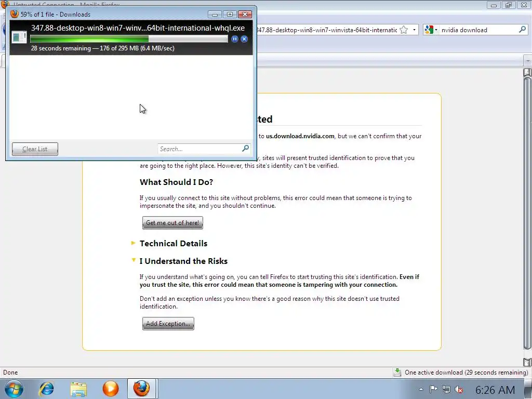The height and width of the screenshot is (399, 532).
Task: Open the Windows Start menu
Action: click(x=14, y=389)
